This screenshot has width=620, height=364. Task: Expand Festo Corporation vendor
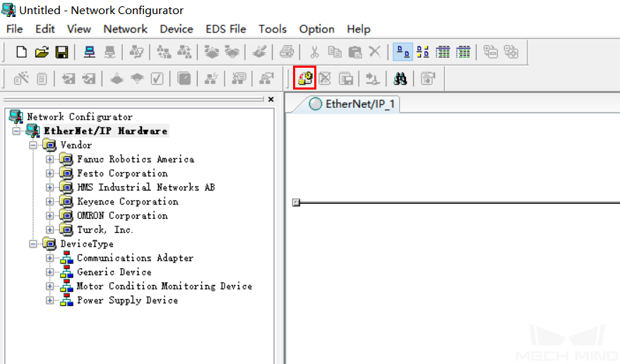(50, 174)
